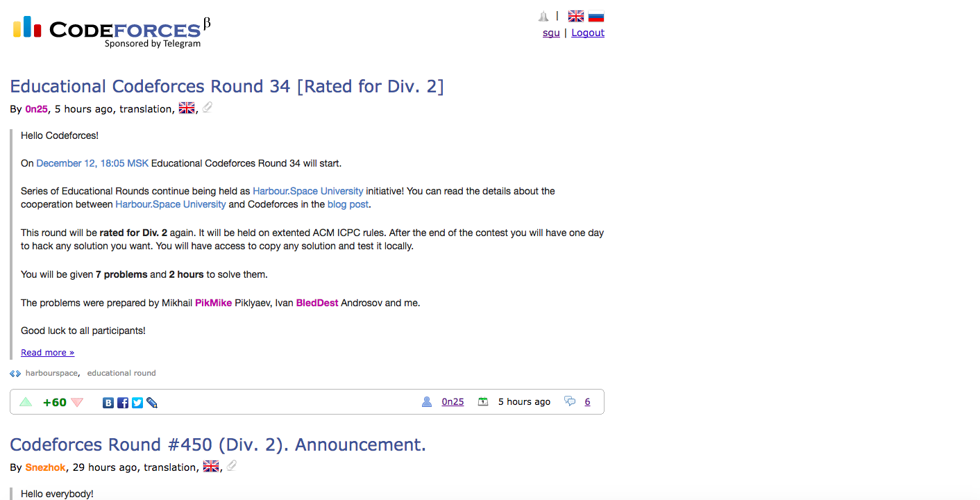Viewport: 980px width, 500px height.
Task: Log out via Logout link
Action: pyautogui.click(x=588, y=33)
